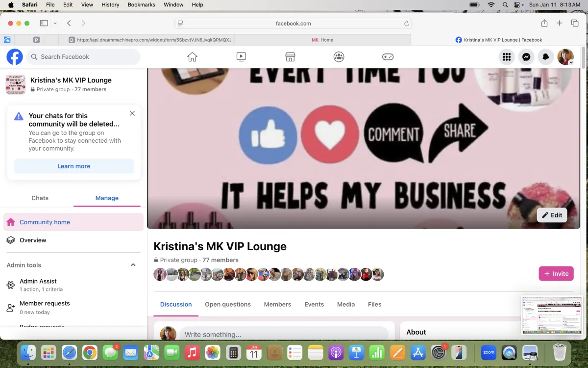
Task: Switch to the MK Home tab
Action: (x=322, y=40)
